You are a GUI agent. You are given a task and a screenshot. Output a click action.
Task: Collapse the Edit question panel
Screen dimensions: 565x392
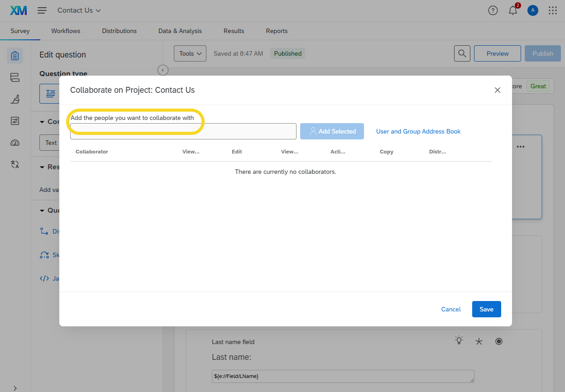coord(163,70)
